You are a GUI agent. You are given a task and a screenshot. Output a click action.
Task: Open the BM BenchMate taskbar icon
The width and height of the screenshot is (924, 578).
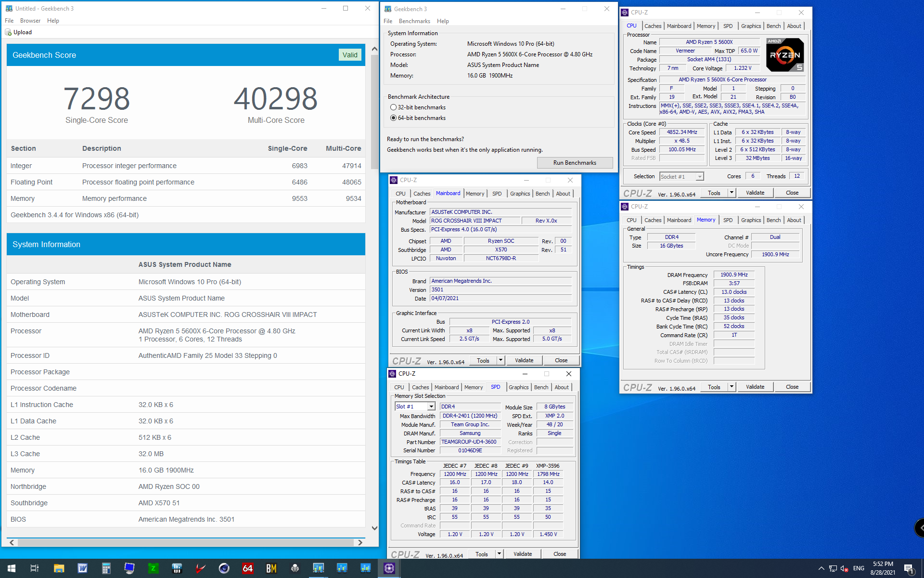click(271, 568)
